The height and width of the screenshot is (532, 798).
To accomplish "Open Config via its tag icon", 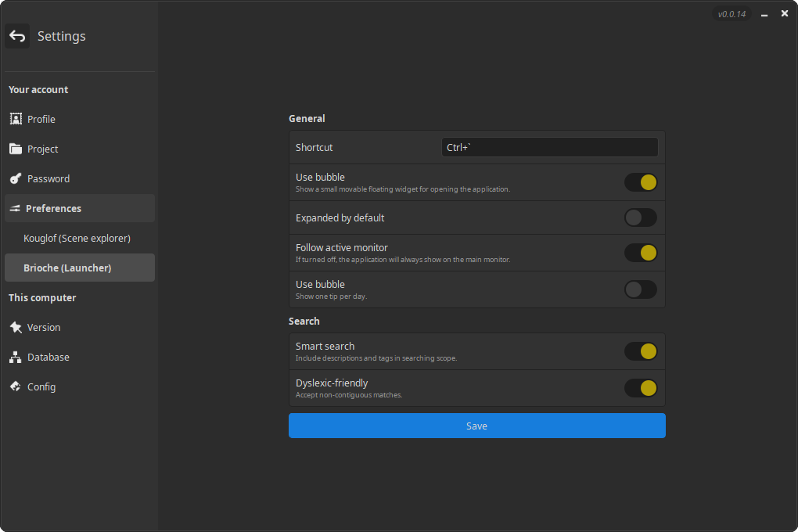I will (16, 386).
